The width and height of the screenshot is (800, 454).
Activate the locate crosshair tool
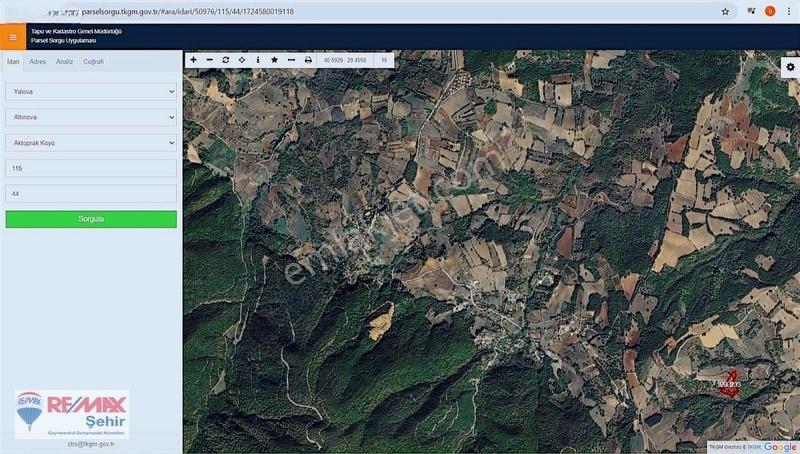coord(242,60)
